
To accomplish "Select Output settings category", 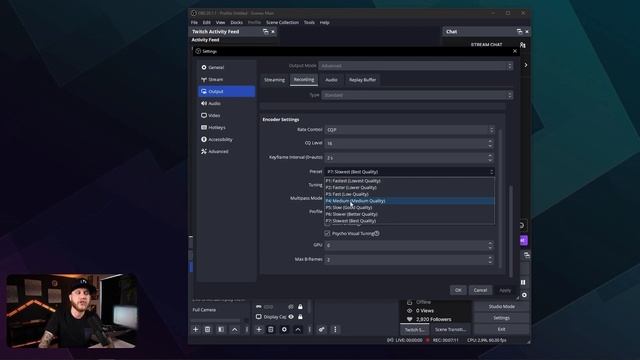I will (x=227, y=91).
